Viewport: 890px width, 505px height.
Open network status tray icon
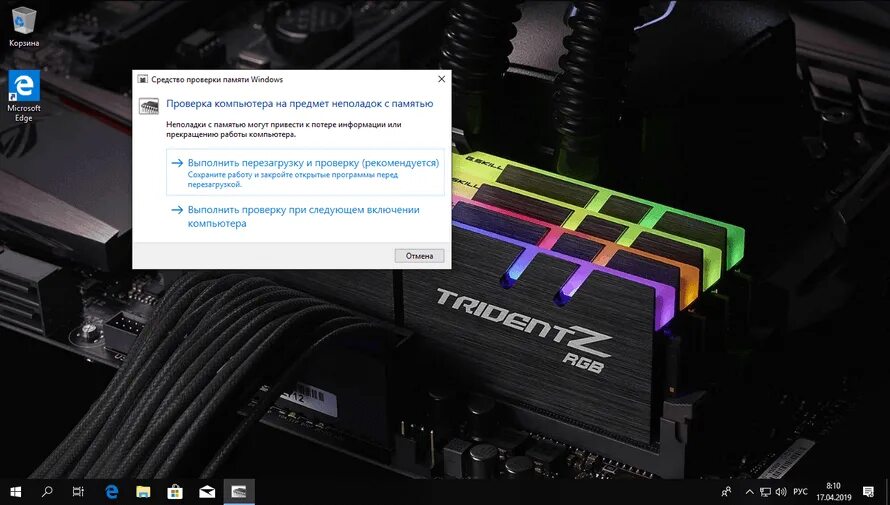pyautogui.click(x=765, y=492)
